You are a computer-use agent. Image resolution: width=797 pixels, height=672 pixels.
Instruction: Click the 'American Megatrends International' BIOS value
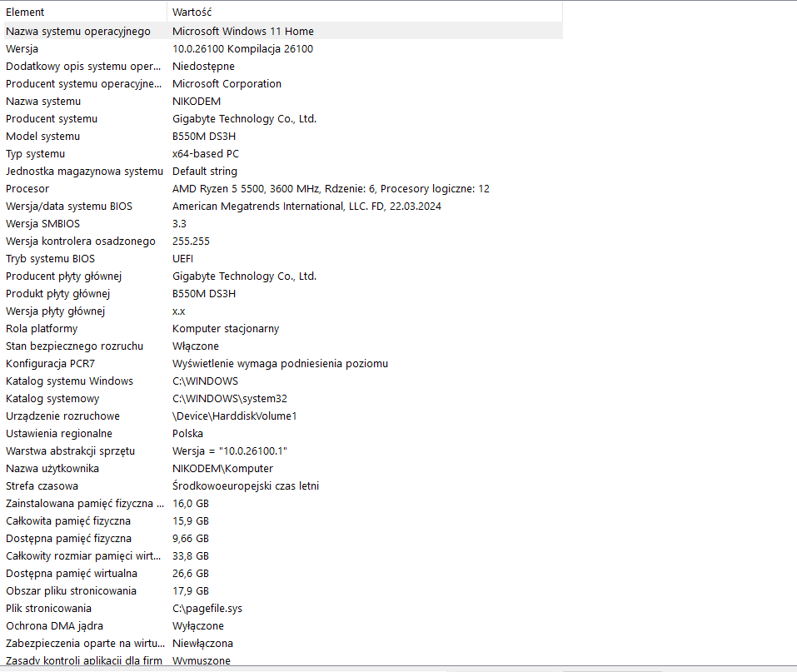coord(306,207)
